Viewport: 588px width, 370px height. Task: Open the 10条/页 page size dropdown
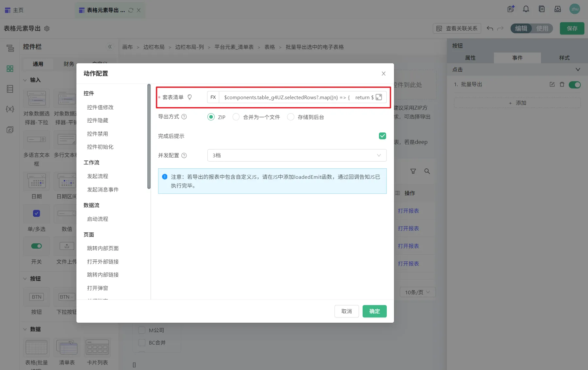tap(418, 292)
